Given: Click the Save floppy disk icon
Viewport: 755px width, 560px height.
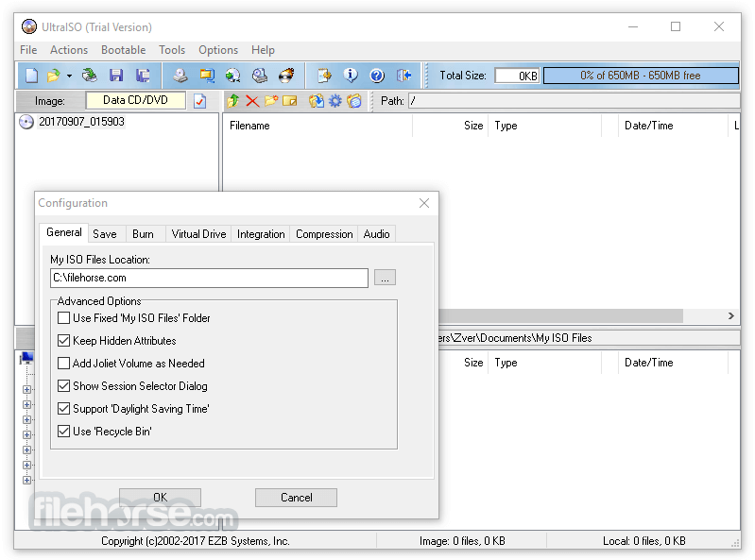Looking at the screenshot, I should (x=116, y=76).
